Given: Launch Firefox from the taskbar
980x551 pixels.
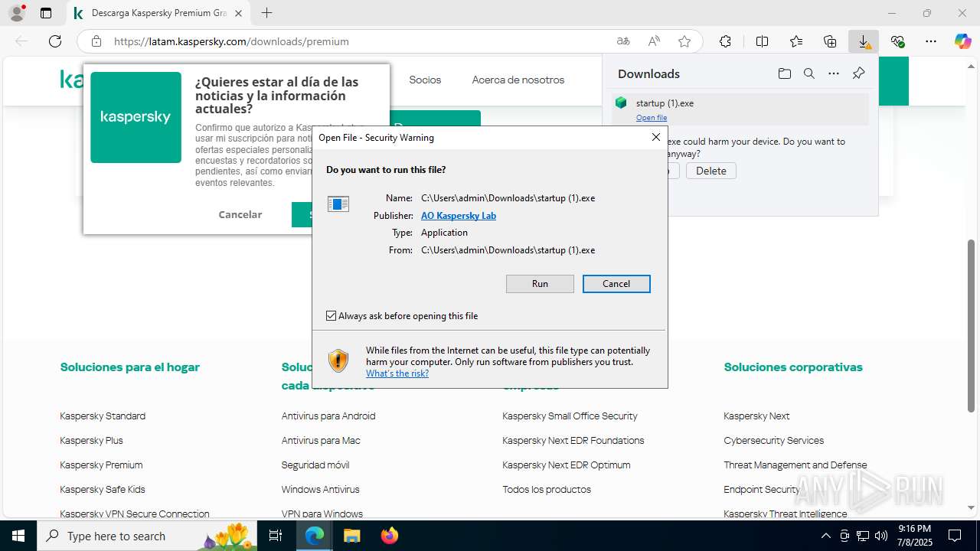Looking at the screenshot, I should [x=389, y=536].
